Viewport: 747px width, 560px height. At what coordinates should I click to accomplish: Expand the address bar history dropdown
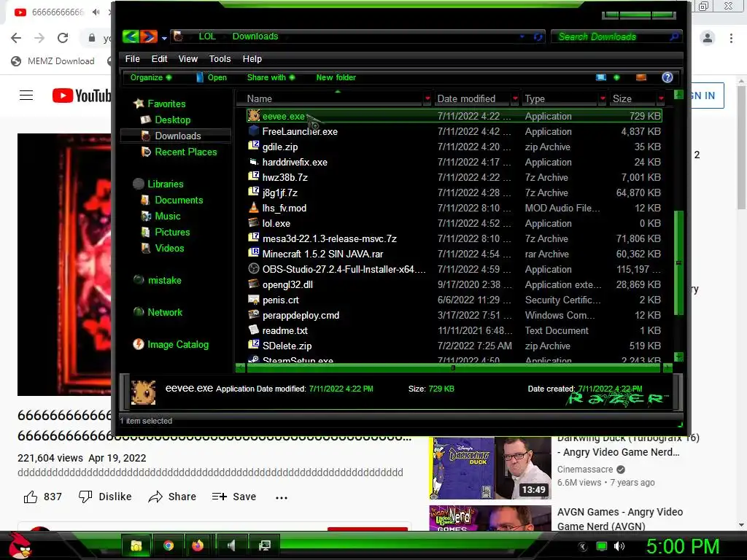pos(522,36)
